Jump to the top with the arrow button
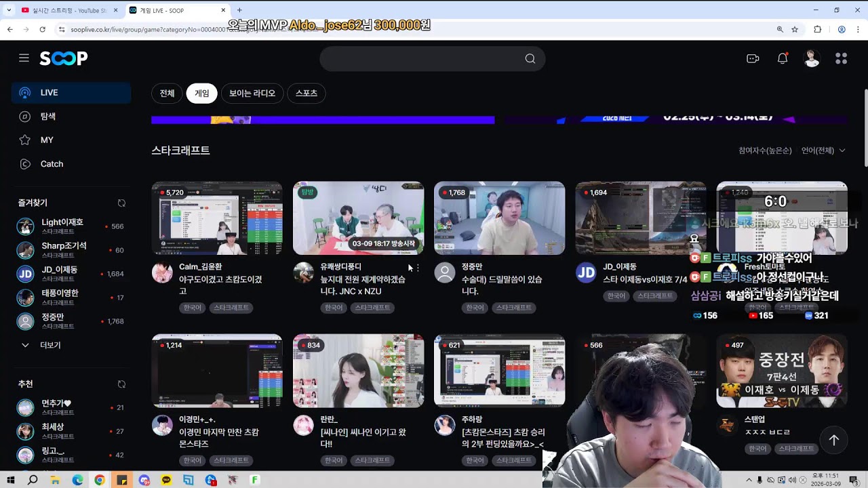 point(834,440)
